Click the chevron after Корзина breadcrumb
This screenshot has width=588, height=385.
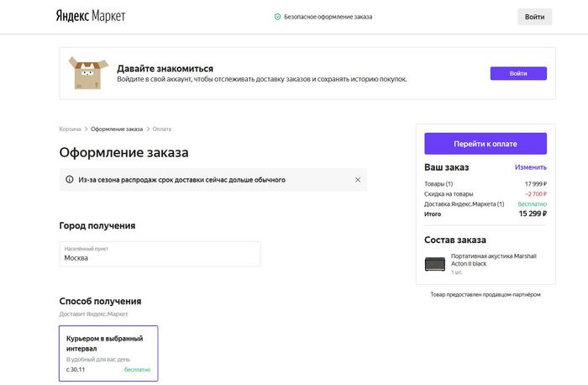pos(87,129)
